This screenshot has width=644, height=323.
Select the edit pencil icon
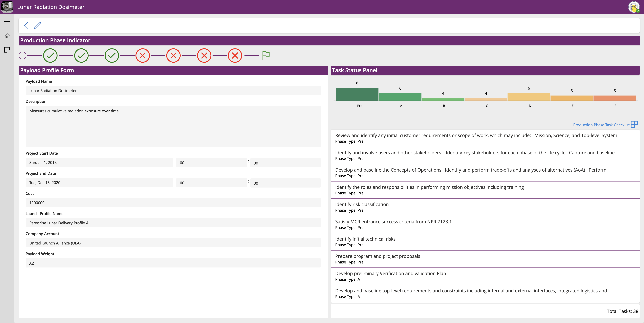[x=38, y=25]
